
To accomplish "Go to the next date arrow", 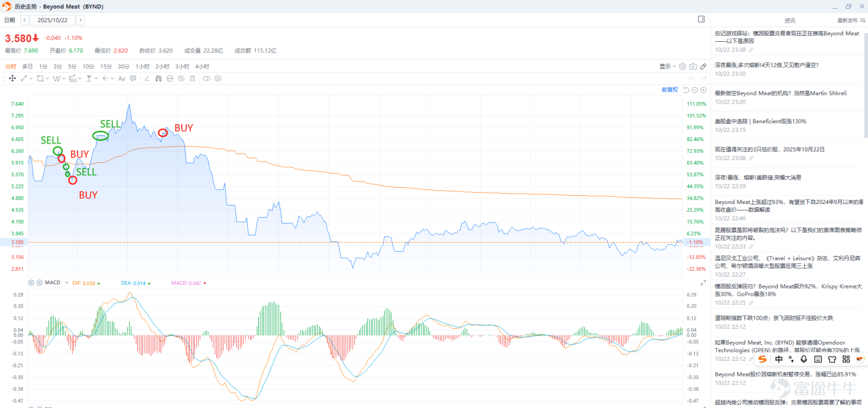I will coord(80,20).
